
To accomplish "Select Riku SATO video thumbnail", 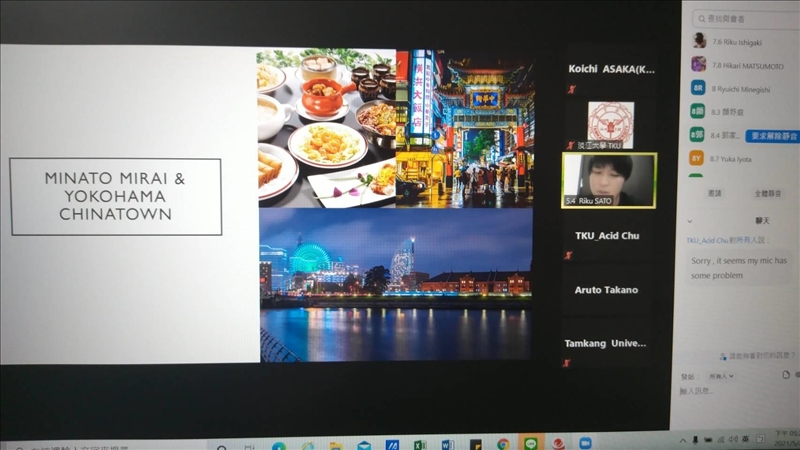I will [608, 180].
